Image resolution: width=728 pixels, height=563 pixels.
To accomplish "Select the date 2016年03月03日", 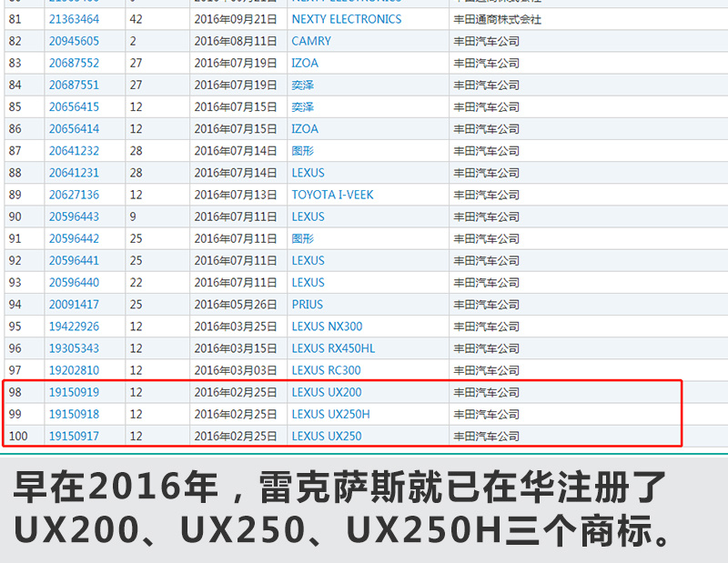I will point(236,370).
